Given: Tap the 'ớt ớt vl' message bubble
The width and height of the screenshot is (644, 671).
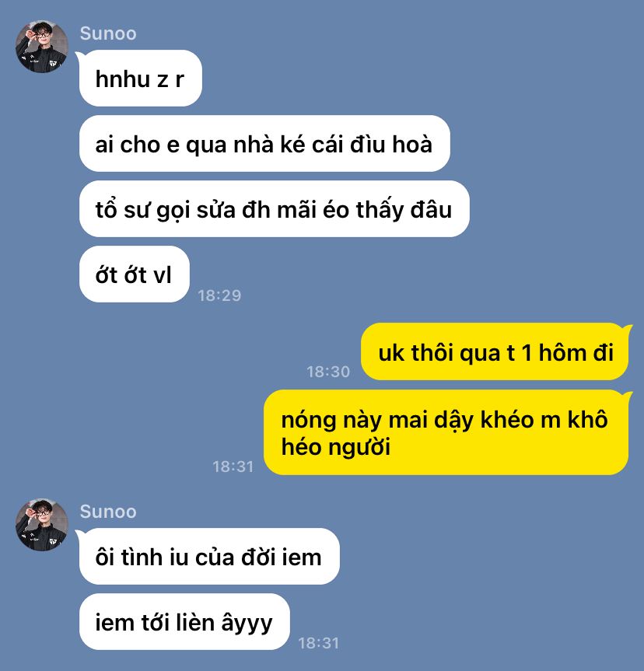Looking at the screenshot, I should tap(135, 274).
